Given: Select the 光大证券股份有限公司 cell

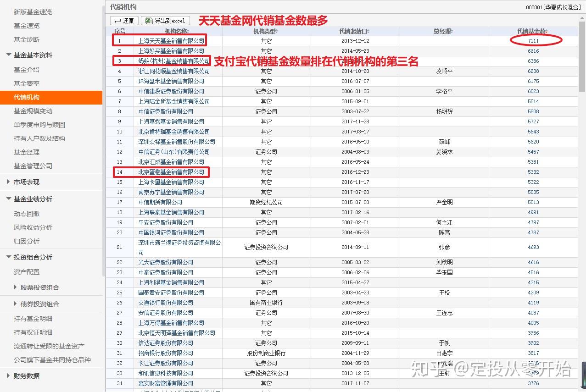Looking at the screenshot, I should coord(166,262).
